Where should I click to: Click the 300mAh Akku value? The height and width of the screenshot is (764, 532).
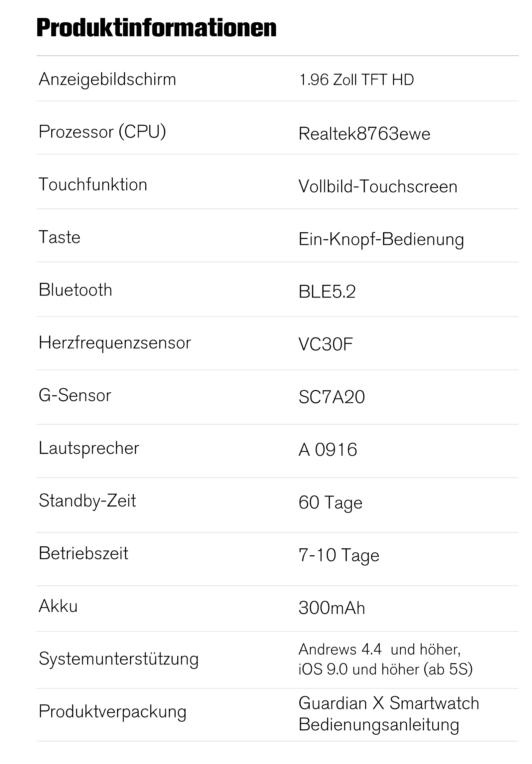[332, 608]
